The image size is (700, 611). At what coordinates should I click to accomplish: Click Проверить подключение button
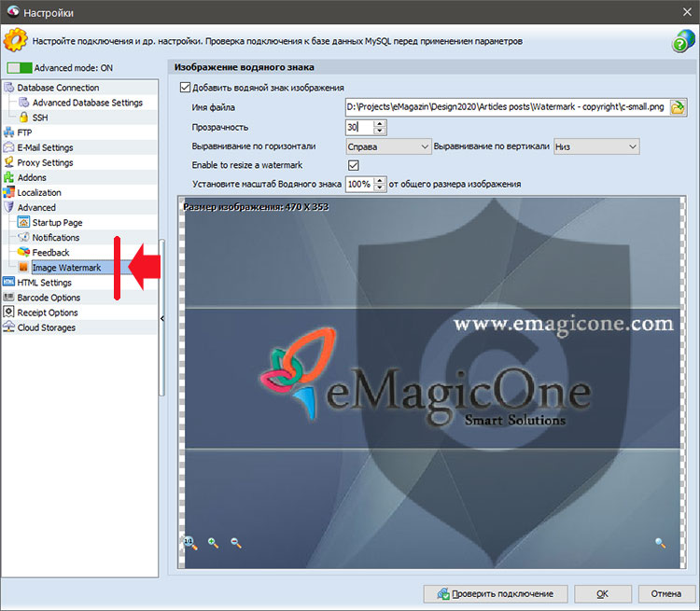[496, 593]
